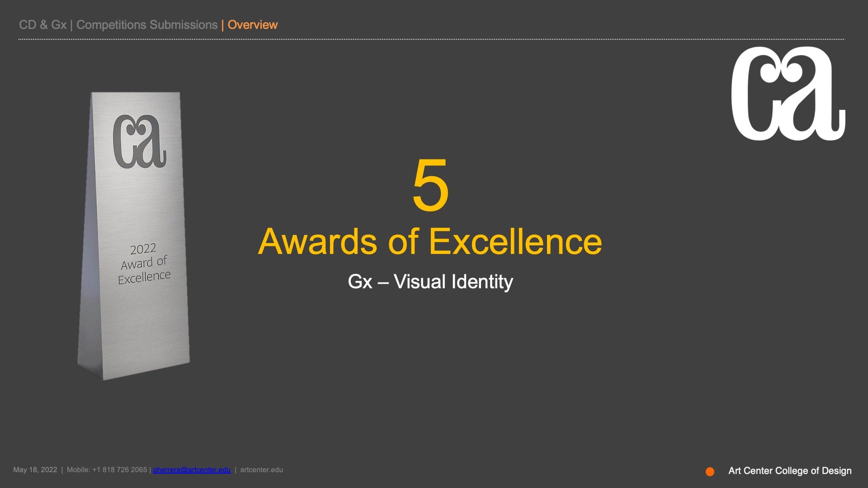Click the 'CD & Gx' header text
Image resolution: width=868 pixels, height=488 pixels.
[x=43, y=25]
